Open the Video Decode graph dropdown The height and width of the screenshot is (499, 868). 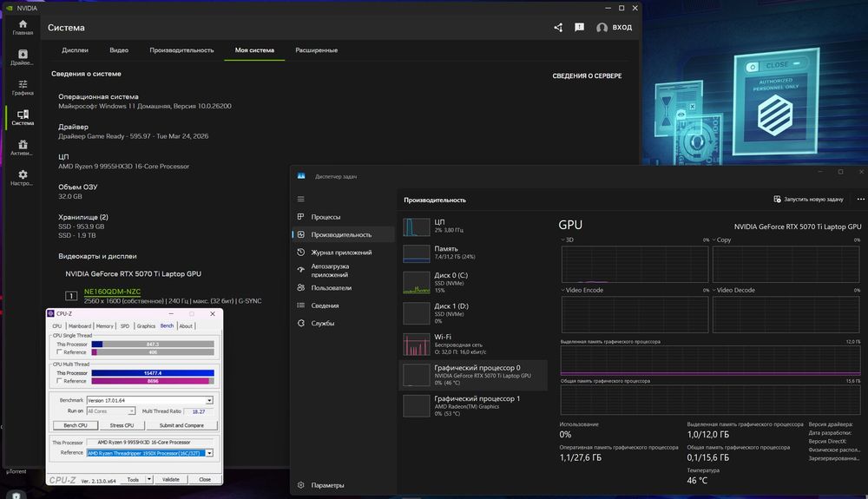click(714, 290)
